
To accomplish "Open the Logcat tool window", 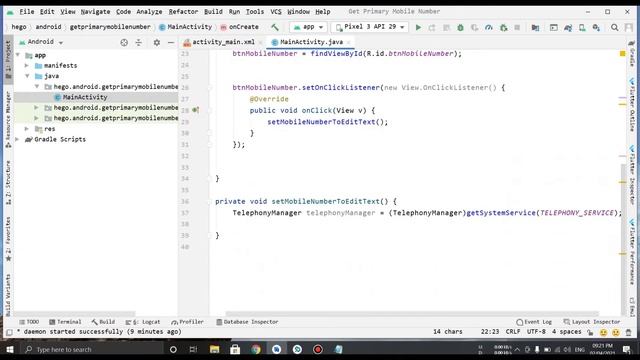I will (x=143, y=322).
